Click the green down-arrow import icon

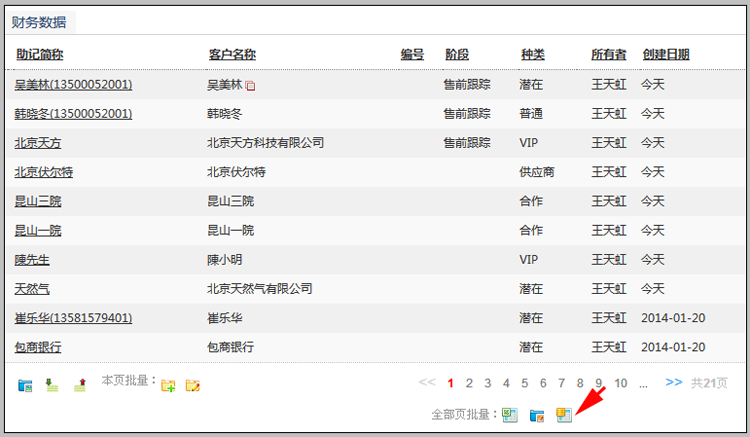52,385
